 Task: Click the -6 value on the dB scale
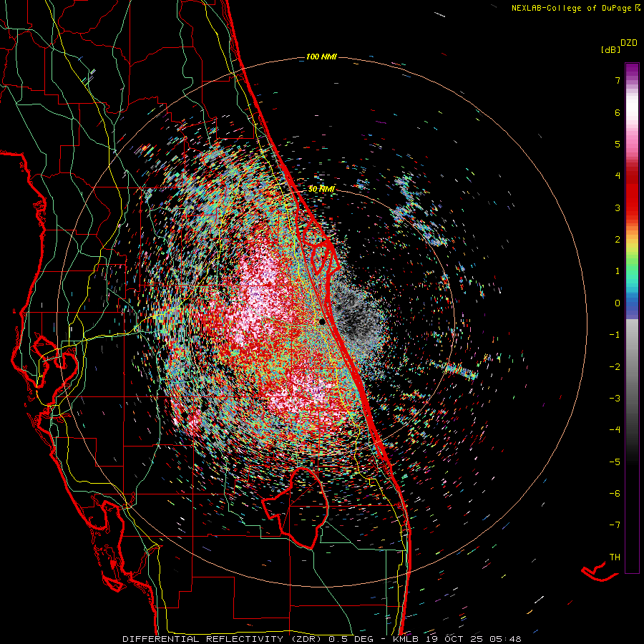click(x=615, y=493)
